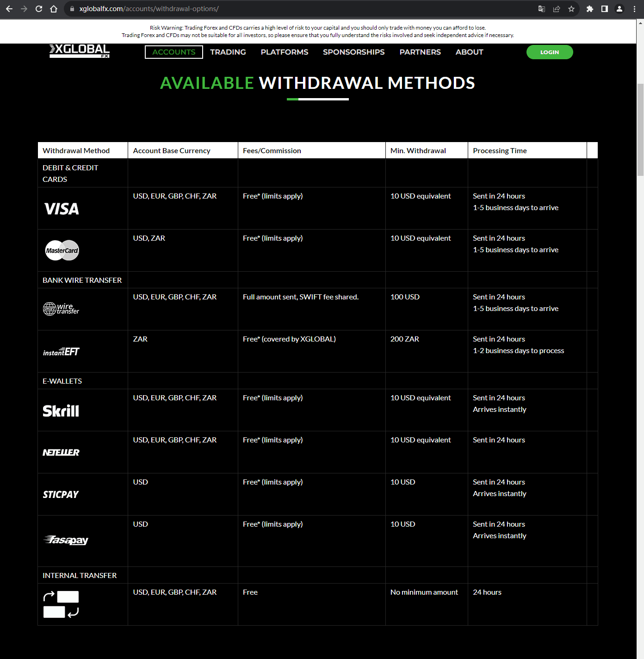Screen dimensions: 644x659
Task: Click the Fees/Commission column header
Action: pos(312,150)
